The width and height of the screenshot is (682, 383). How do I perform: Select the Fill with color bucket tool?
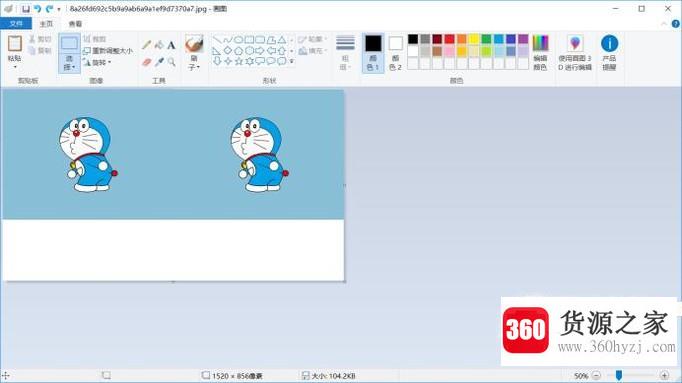pos(159,45)
